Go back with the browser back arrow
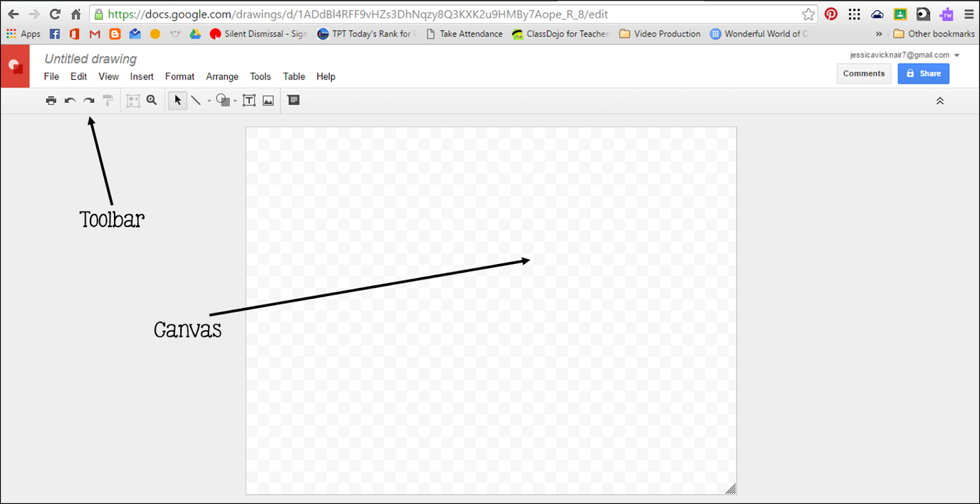The height and width of the screenshot is (504, 980). 13,14
